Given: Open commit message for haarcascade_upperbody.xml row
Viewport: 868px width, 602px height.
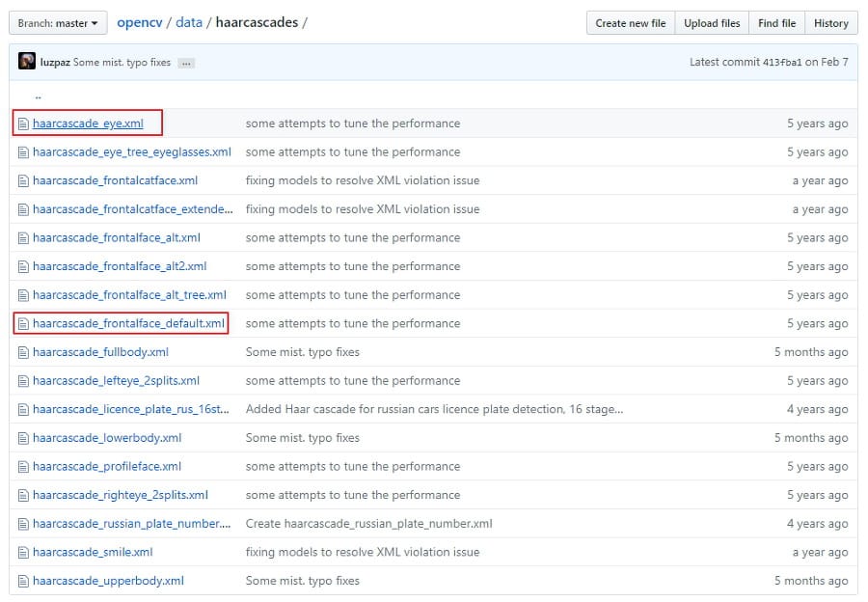Looking at the screenshot, I should click(302, 582).
